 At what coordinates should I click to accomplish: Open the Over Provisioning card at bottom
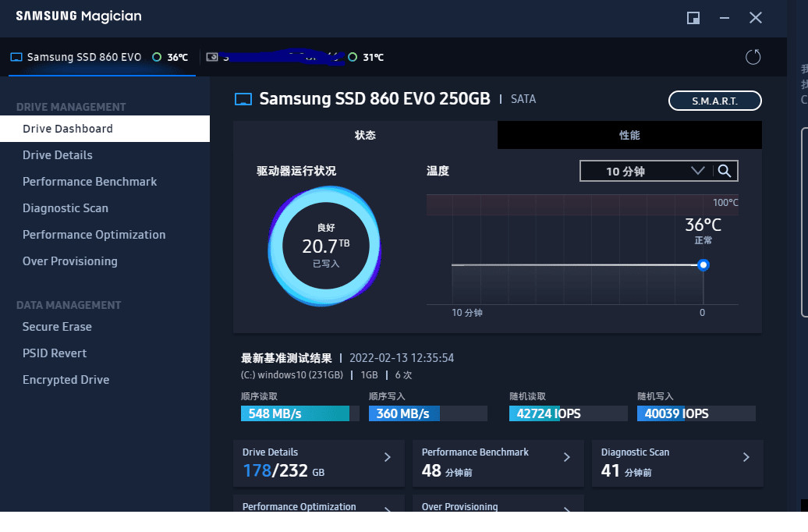(x=498, y=504)
